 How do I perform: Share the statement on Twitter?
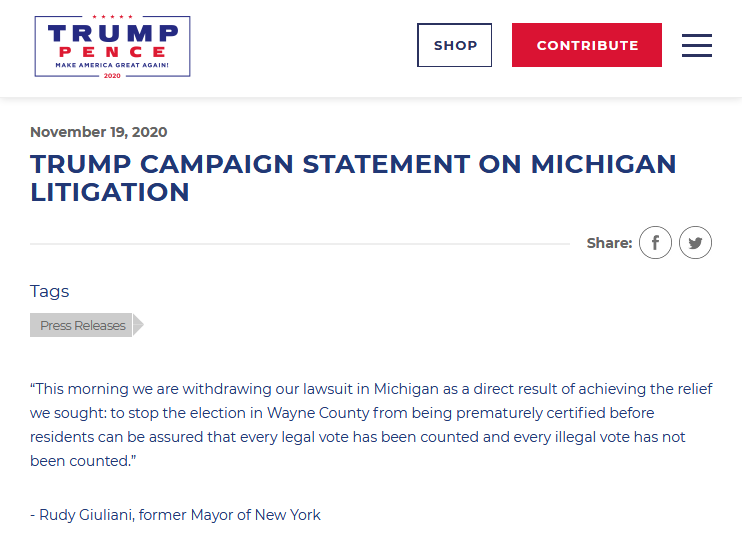(695, 243)
